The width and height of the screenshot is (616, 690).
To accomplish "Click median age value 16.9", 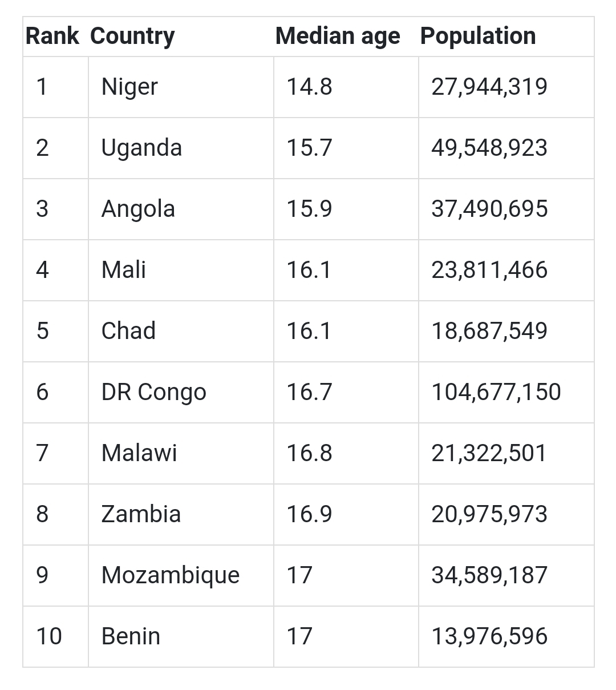I will 309,514.
